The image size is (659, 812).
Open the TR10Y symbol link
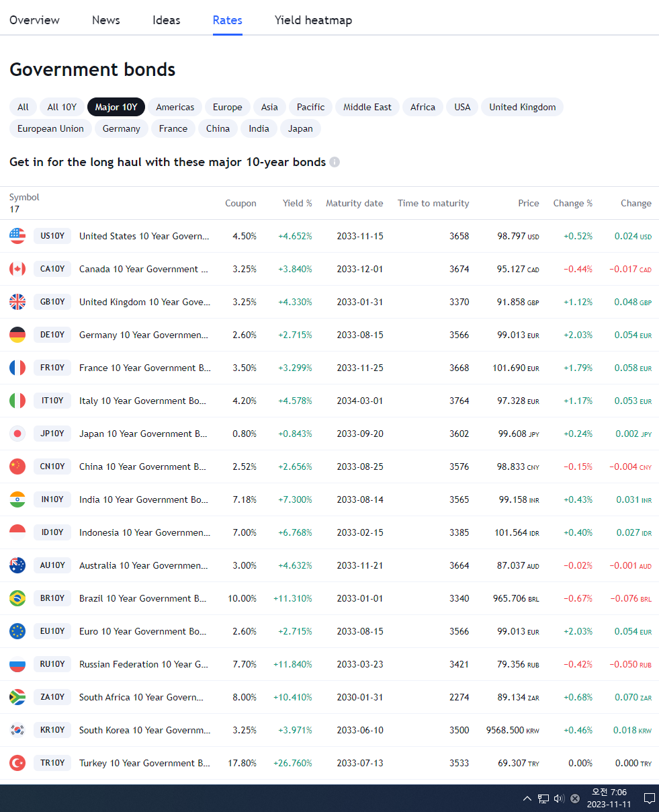tap(52, 763)
